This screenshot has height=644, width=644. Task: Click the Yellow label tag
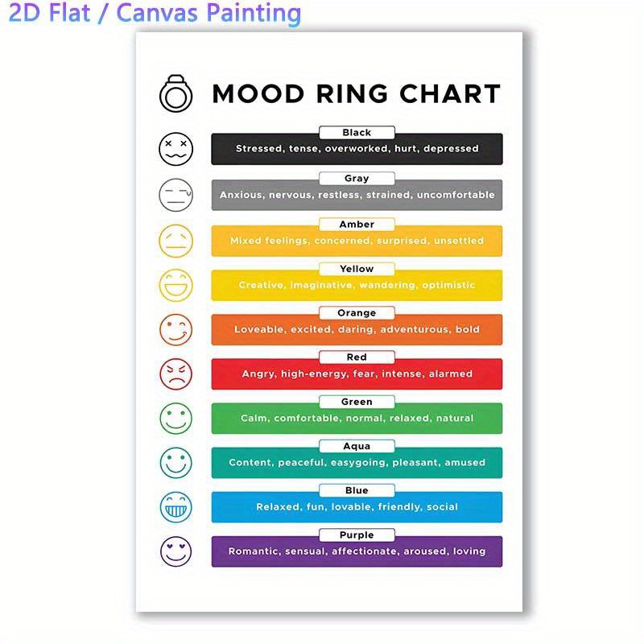357,269
